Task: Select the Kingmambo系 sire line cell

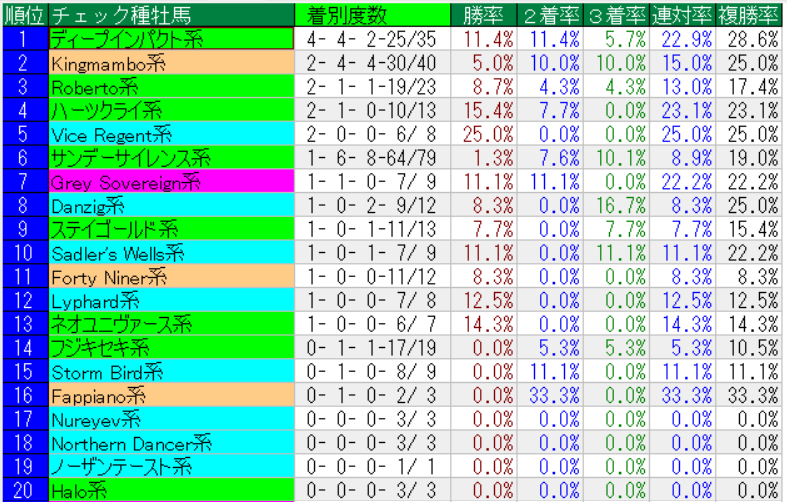Action: pyautogui.click(x=171, y=63)
